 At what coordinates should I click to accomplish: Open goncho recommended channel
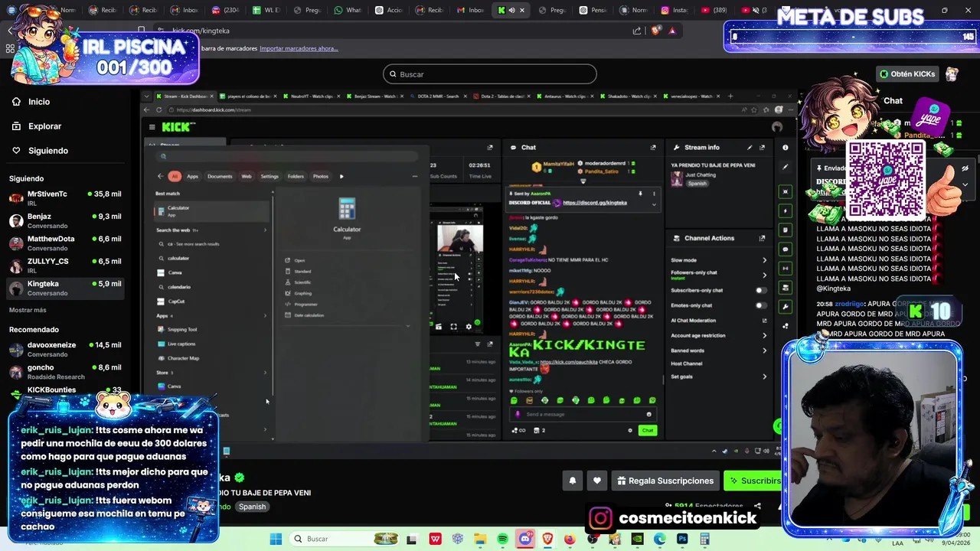point(65,372)
